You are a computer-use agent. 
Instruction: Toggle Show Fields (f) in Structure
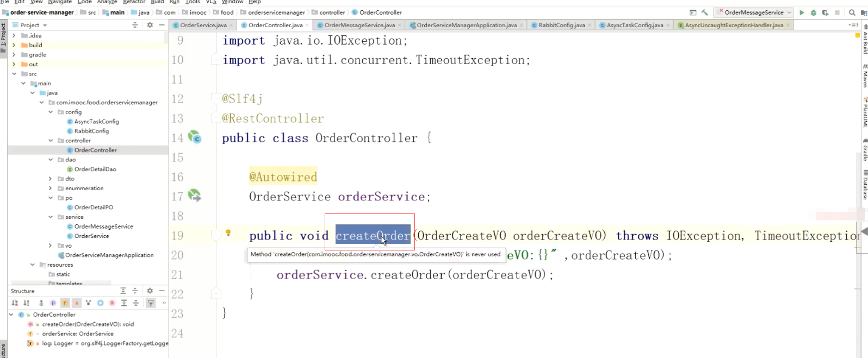tap(65, 303)
